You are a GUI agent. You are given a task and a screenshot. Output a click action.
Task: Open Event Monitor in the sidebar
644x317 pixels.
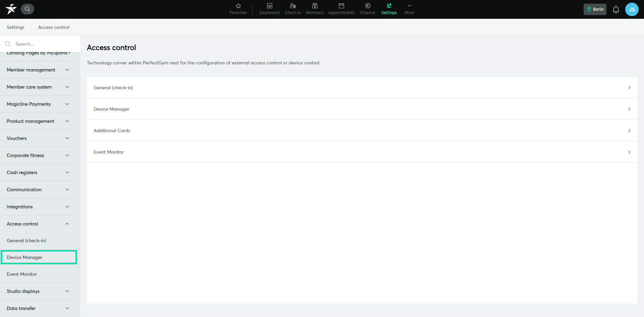[x=38, y=274]
